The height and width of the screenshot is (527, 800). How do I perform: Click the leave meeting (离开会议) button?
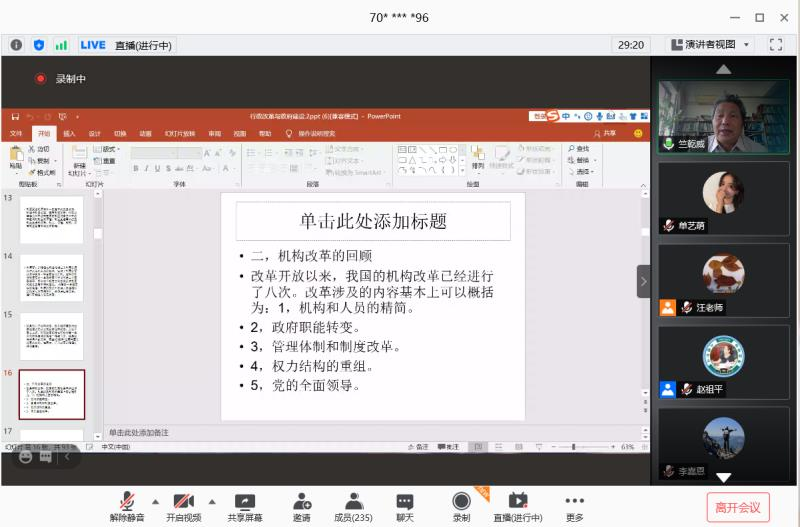coord(738,507)
